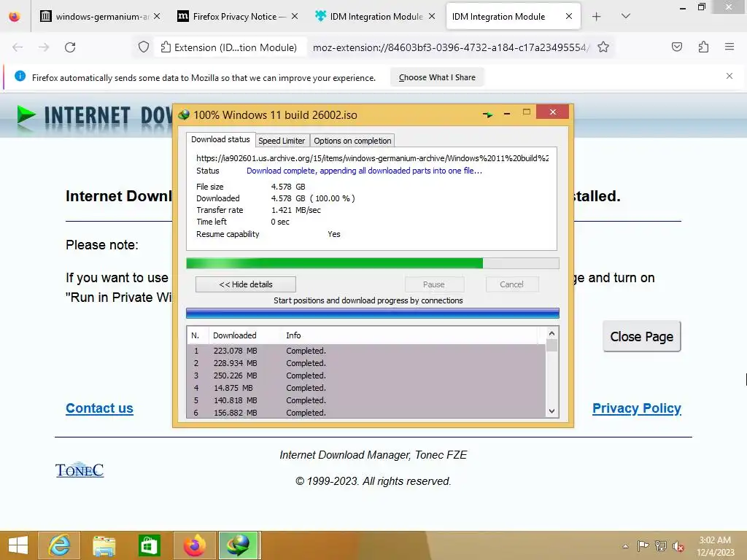Switch to the Firefox Privacy Notice tab

[237, 17]
